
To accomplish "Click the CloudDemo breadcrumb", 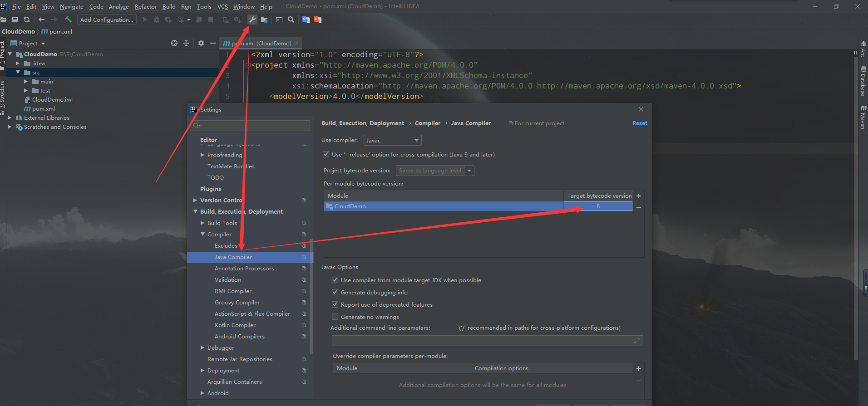I will pyautogui.click(x=18, y=31).
